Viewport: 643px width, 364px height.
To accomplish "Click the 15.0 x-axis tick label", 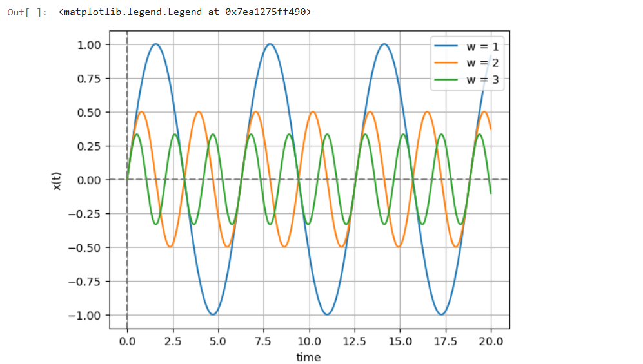I will (x=401, y=341).
